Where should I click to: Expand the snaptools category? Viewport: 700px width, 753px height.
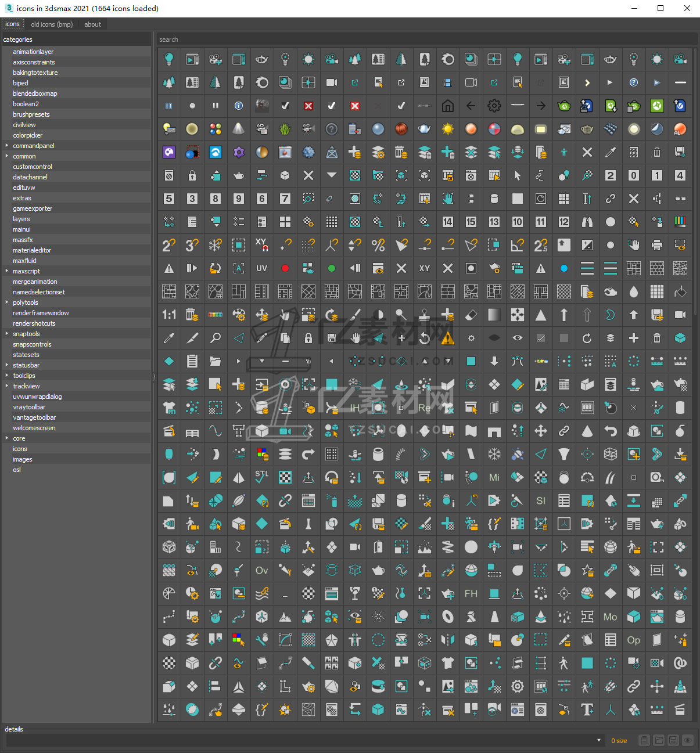[7, 334]
